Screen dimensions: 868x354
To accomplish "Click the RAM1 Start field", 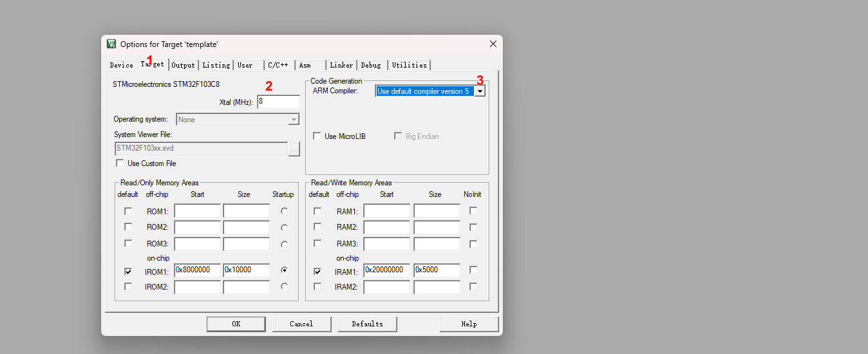I will pyautogui.click(x=386, y=211).
